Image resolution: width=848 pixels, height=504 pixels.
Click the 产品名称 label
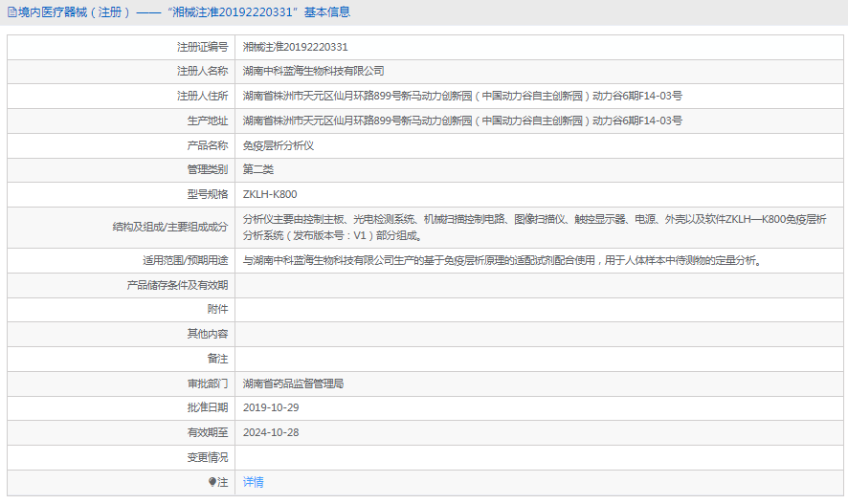(208, 146)
